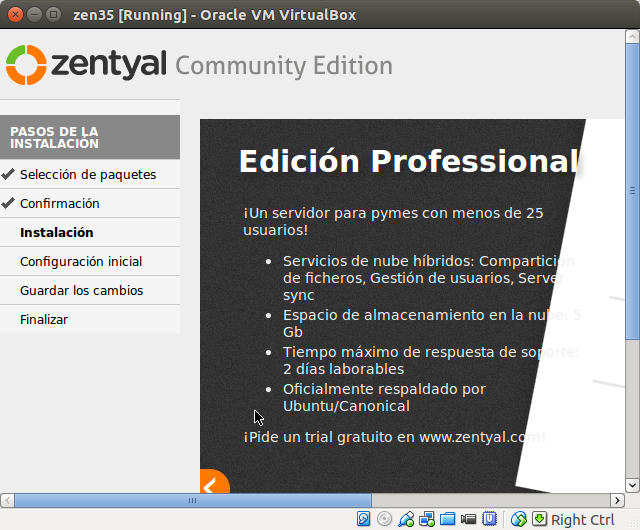This screenshot has height=530, width=640.
Task: Select the 'Instalación' step
Action: click(x=90, y=232)
